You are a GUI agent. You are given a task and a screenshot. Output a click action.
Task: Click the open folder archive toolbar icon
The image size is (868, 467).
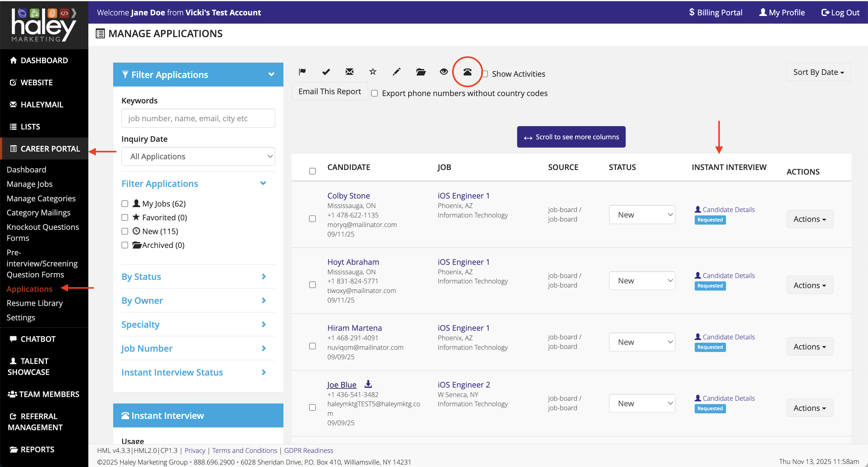[421, 71]
